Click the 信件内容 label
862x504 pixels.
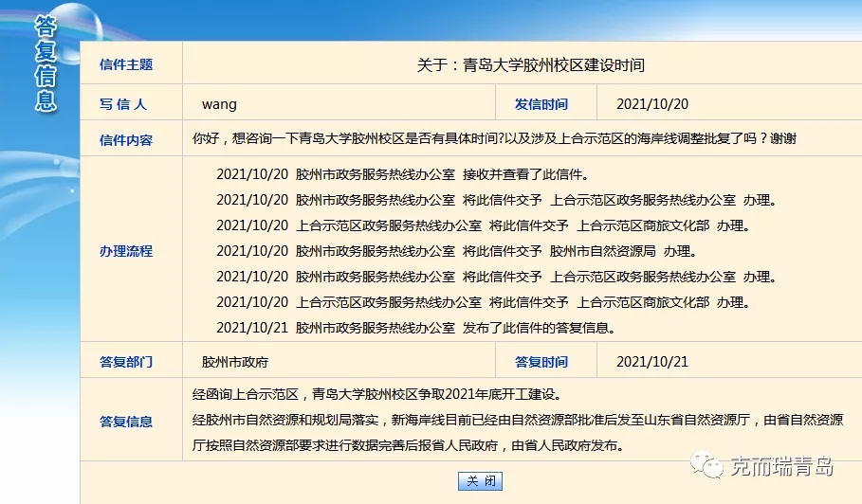[126, 140]
